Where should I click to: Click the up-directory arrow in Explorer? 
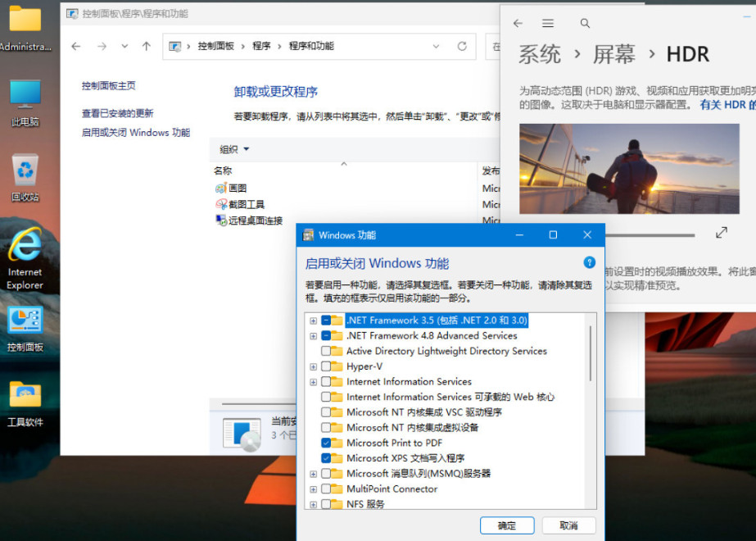tap(147, 47)
